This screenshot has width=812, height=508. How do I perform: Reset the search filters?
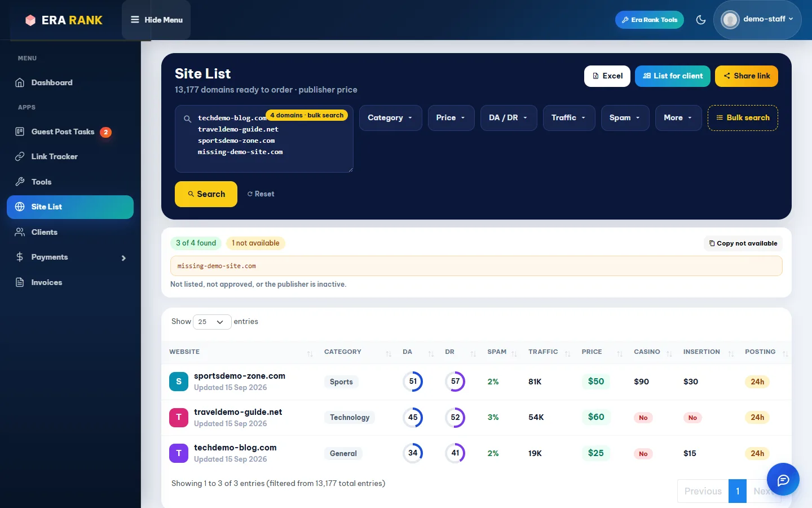coord(261,194)
